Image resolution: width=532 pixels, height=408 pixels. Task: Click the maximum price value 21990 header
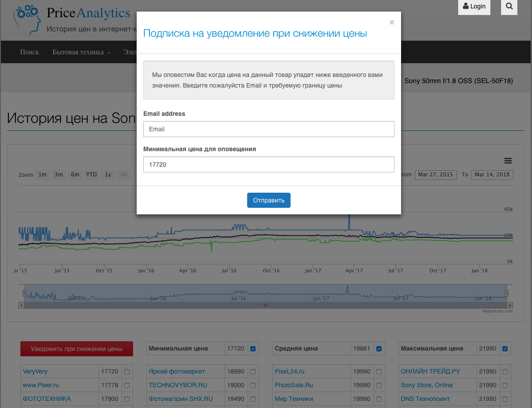(x=488, y=349)
